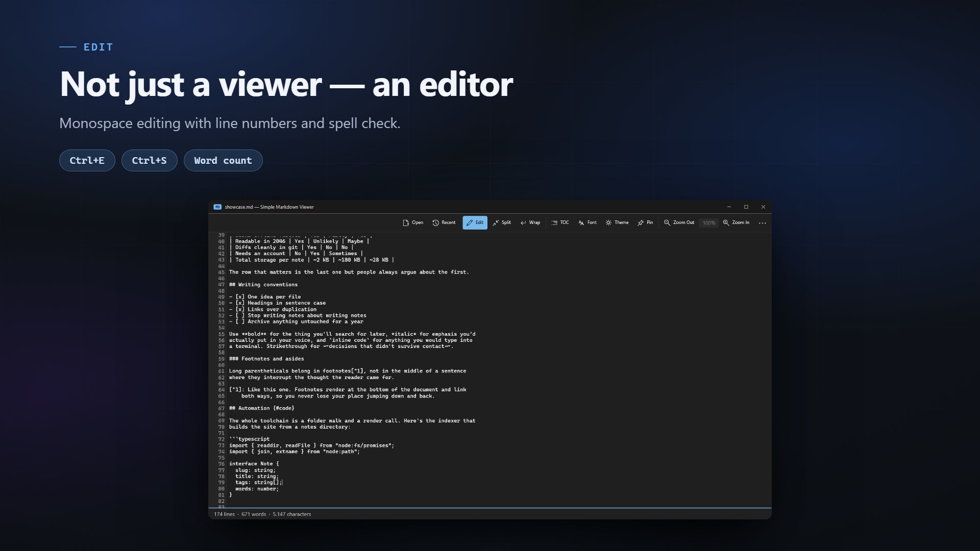This screenshot has height=551, width=980.
Task: Click the 'title: string;' line
Action: pyautogui.click(x=257, y=477)
